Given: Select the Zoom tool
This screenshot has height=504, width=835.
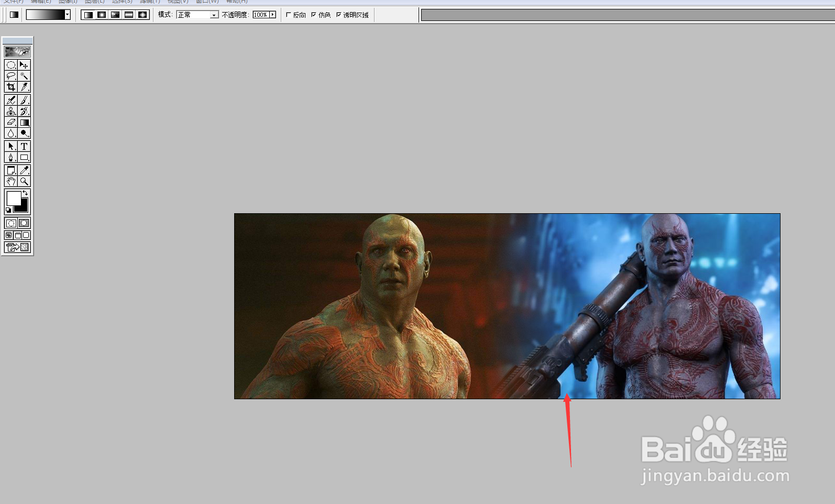Looking at the screenshot, I should point(24,181).
